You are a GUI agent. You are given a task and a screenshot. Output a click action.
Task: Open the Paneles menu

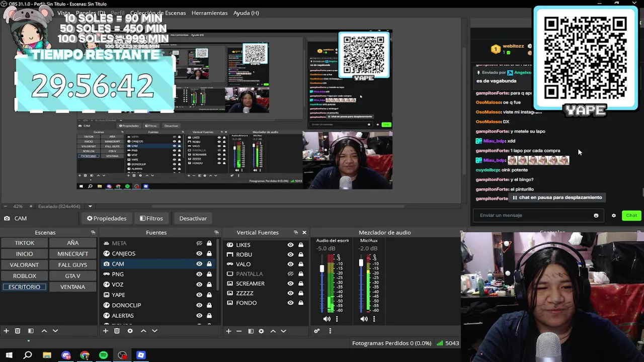[91, 13]
